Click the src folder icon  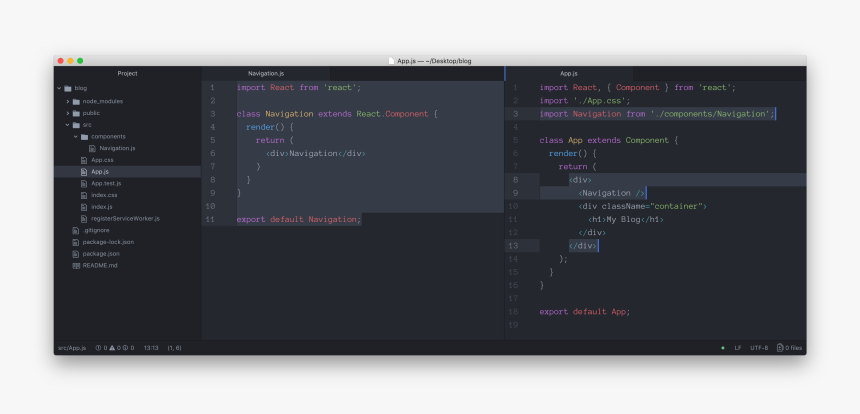tap(76, 125)
